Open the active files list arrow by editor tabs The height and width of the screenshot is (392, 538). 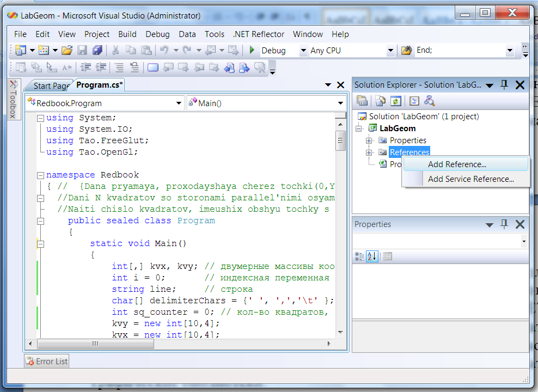coord(328,85)
